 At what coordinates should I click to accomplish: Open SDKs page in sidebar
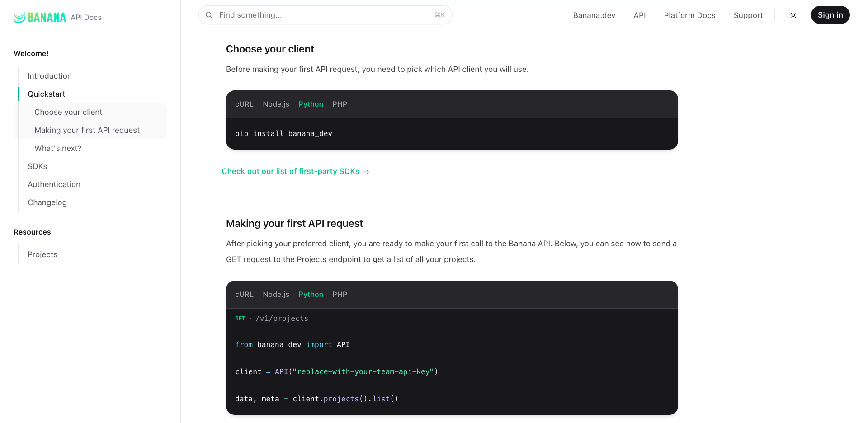coord(37,166)
